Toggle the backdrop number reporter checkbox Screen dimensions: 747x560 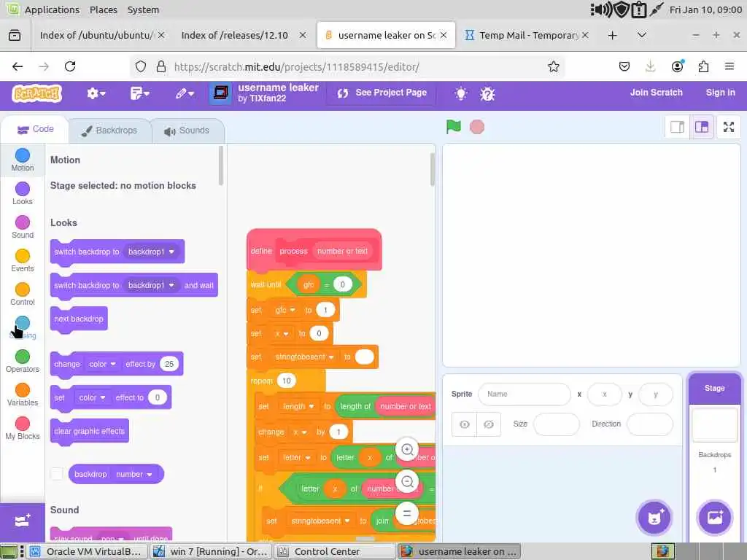[57, 474]
